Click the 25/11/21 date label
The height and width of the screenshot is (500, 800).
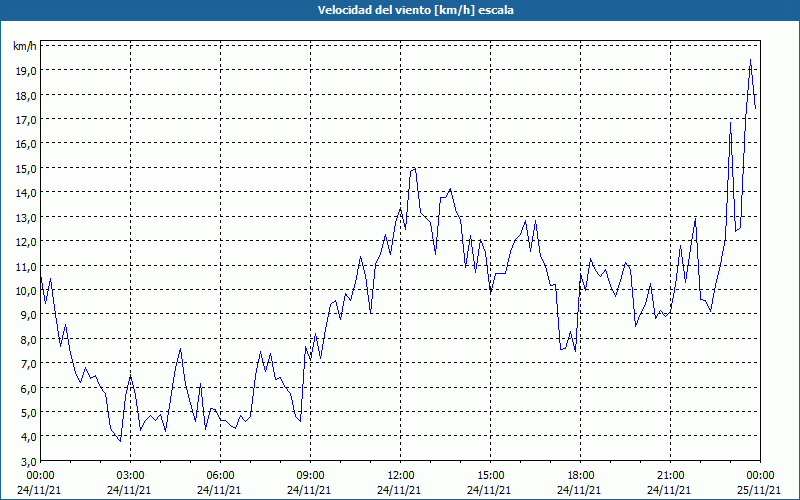tap(760, 490)
